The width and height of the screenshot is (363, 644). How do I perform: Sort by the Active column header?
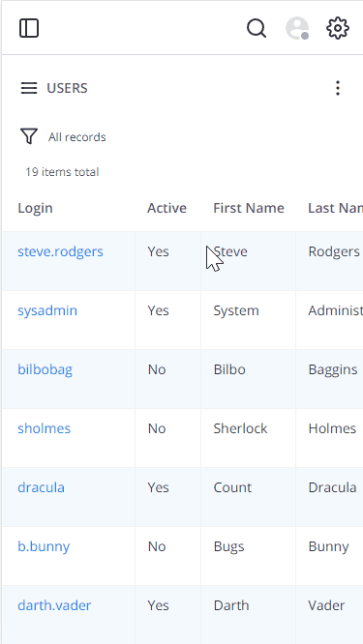[166, 208]
